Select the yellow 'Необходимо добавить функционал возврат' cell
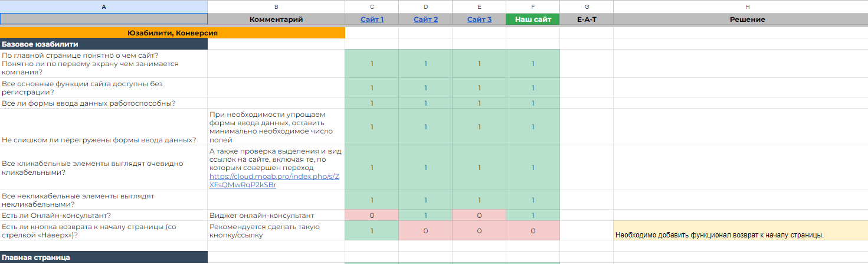This screenshot has height=264, width=868. click(x=741, y=231)
